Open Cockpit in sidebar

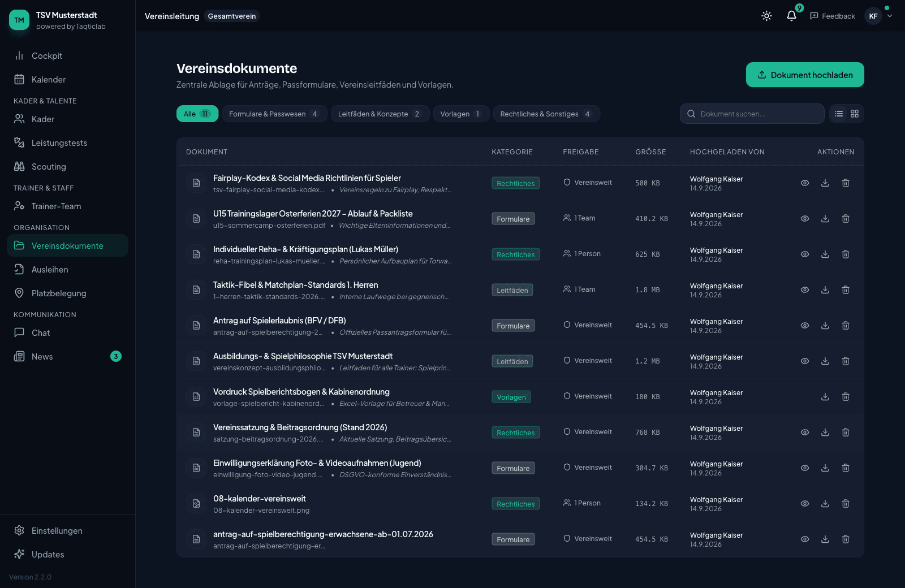click(x=68, y=55)
